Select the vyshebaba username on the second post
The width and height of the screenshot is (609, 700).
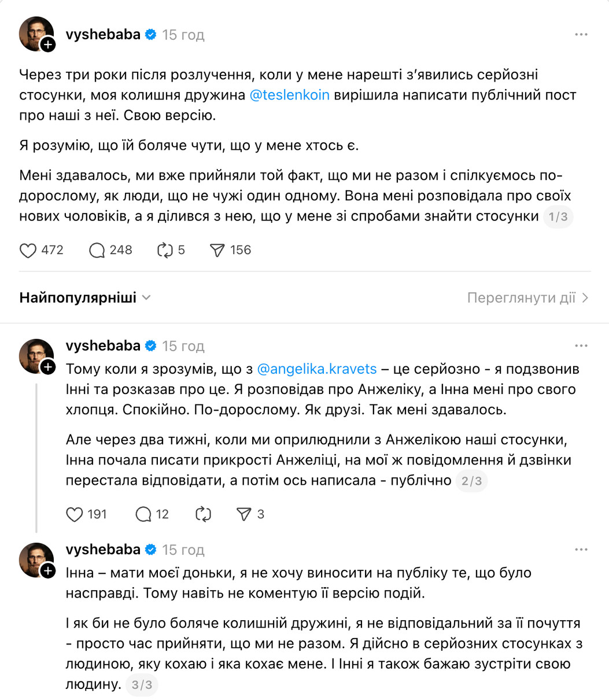tap(102, 345)
